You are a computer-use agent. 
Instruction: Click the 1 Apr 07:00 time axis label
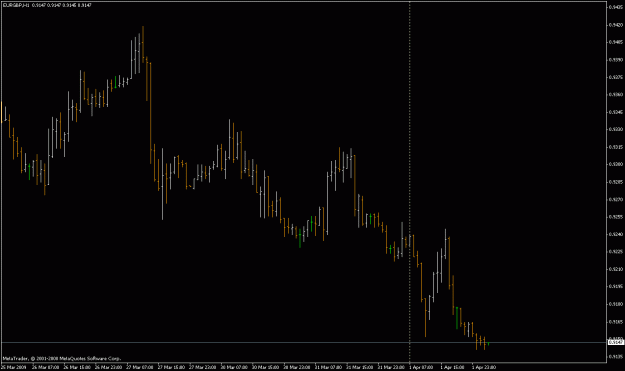(x=421, y=367)
